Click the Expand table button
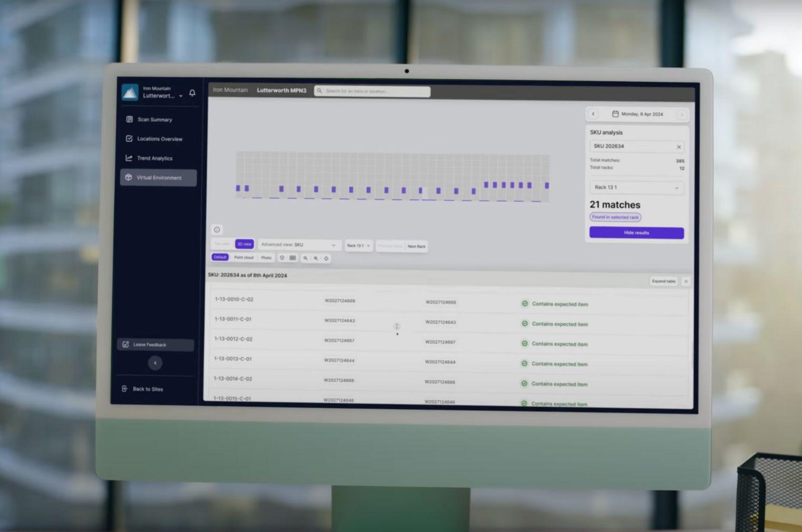The width and height of the screenshot is (802, 532). [x=663, y=281]
